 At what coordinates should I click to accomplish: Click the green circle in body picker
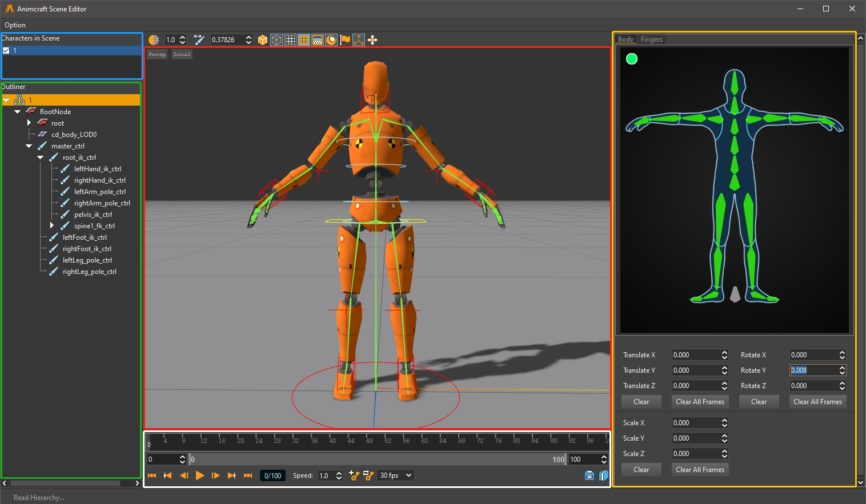632,59
